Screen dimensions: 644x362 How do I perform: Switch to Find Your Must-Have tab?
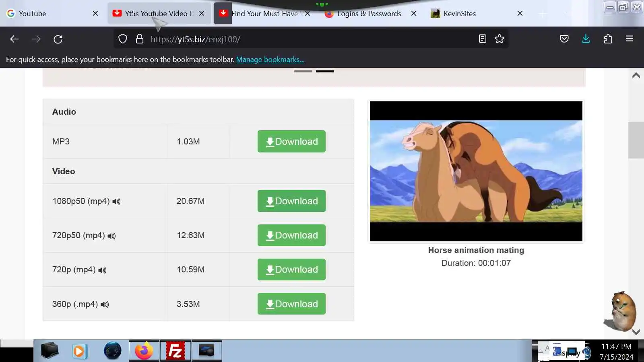[264, 13]
